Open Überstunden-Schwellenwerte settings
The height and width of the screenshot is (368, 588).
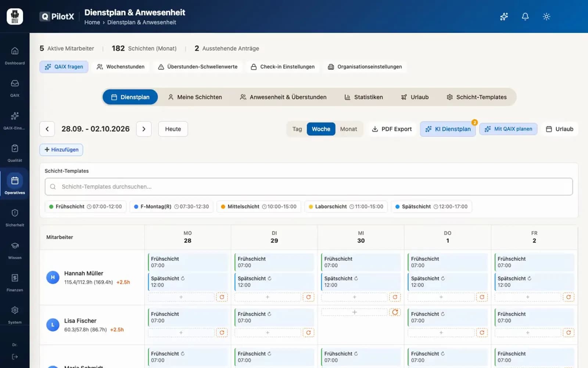point(198,67)
